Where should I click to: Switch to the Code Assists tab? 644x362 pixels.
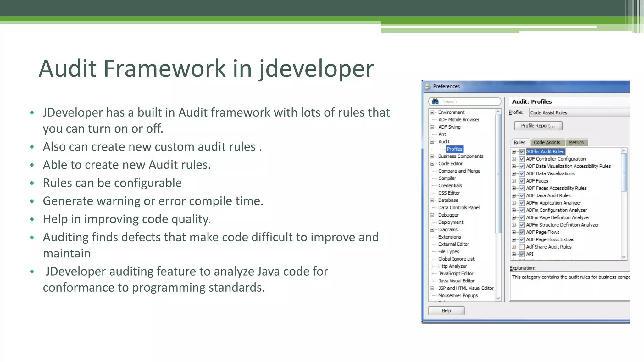coord(547,143)
